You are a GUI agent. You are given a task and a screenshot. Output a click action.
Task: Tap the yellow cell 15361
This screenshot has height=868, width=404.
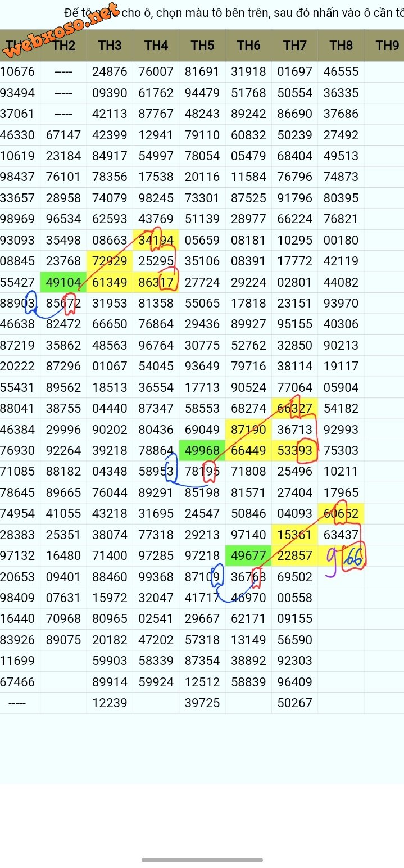tap(294, 535)
